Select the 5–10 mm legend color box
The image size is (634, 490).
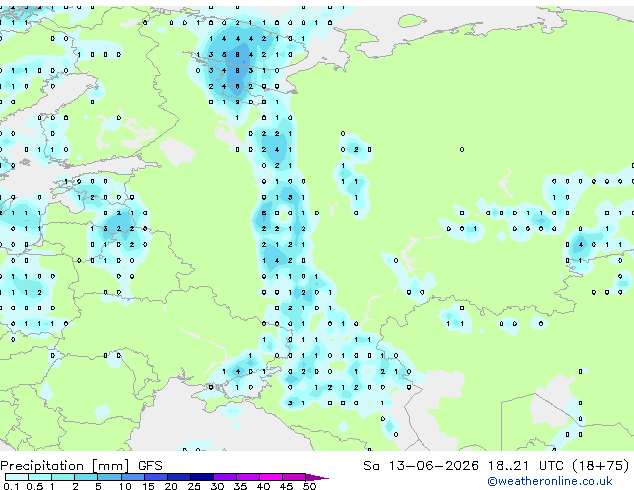(109, 477)
